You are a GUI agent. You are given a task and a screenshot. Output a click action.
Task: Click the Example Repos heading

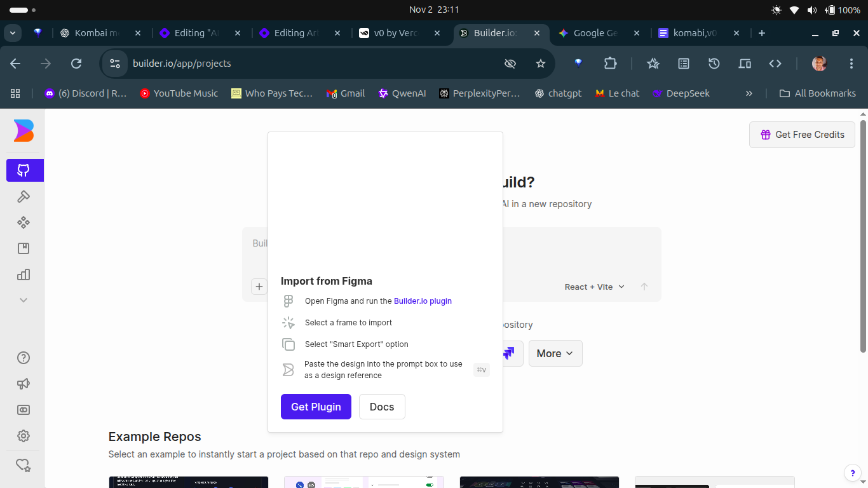click(154, 437)
